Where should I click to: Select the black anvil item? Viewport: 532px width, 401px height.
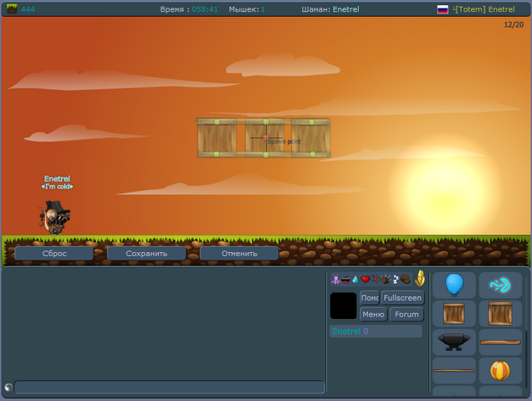[454, 342]
